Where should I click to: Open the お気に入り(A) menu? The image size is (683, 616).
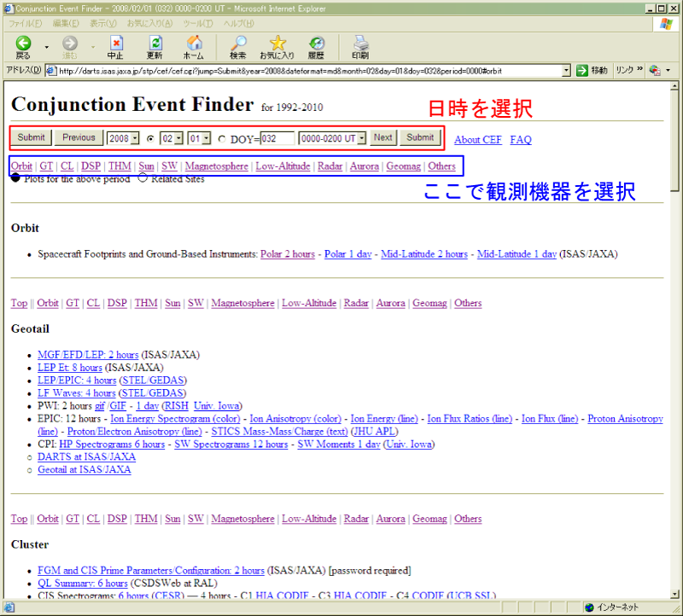click(x=150, y=24)
